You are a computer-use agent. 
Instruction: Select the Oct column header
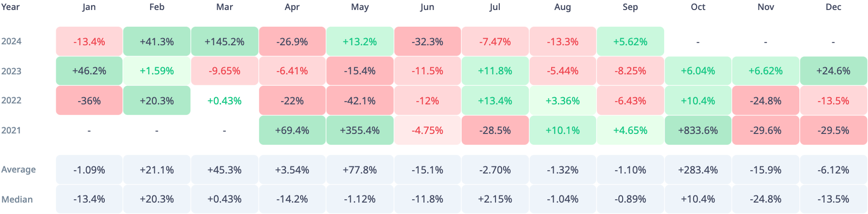tap(698, 7)
